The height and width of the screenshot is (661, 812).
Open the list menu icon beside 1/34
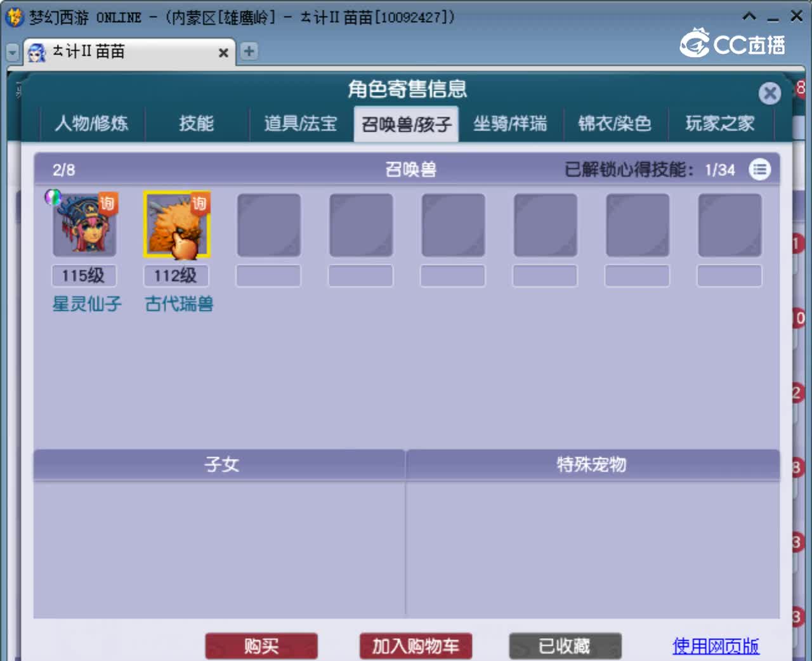point(759,169)
